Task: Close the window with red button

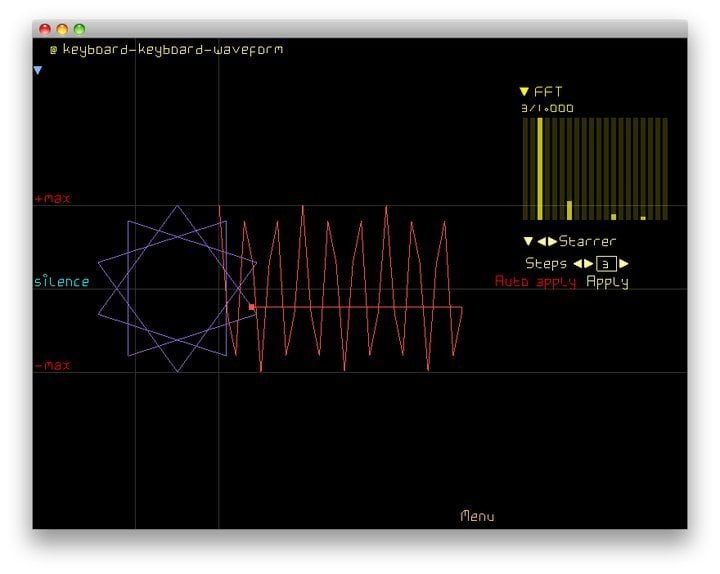Action: [x=45, y=29]
